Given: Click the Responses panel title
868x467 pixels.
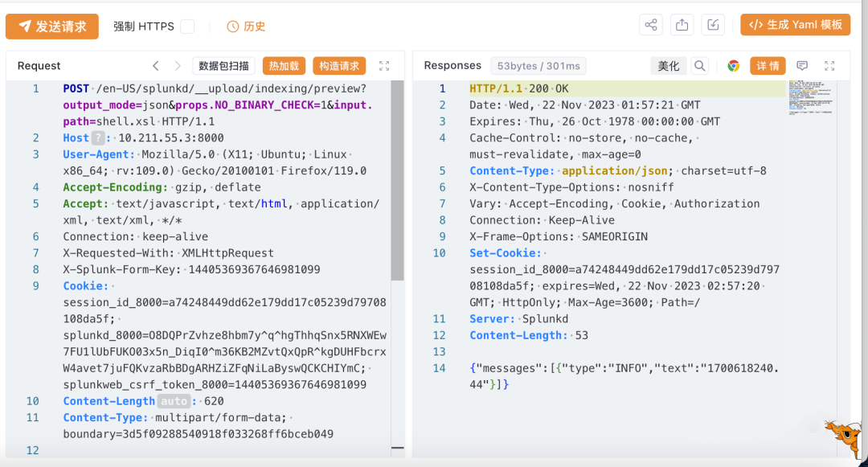Looking at the screenshot, I should pyautogui.click(x=452, y=66).
